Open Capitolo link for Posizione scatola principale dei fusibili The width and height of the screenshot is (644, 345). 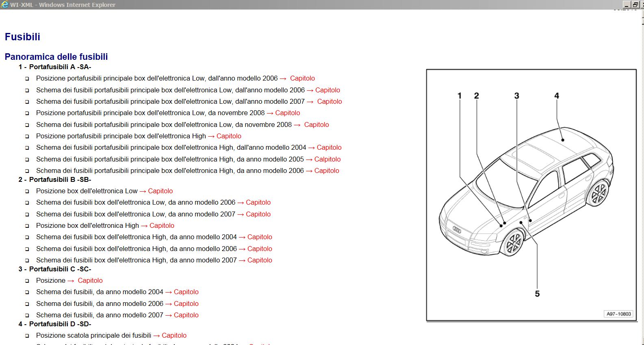[174, 335]
